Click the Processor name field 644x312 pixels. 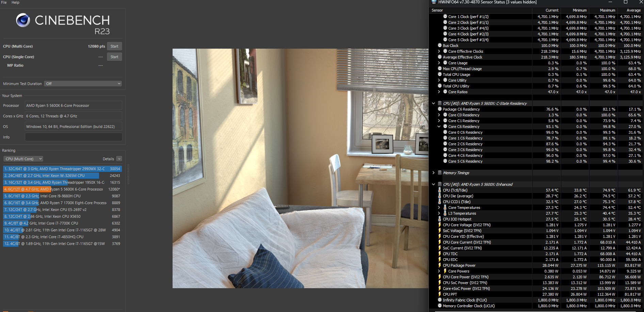click(74, 105)
